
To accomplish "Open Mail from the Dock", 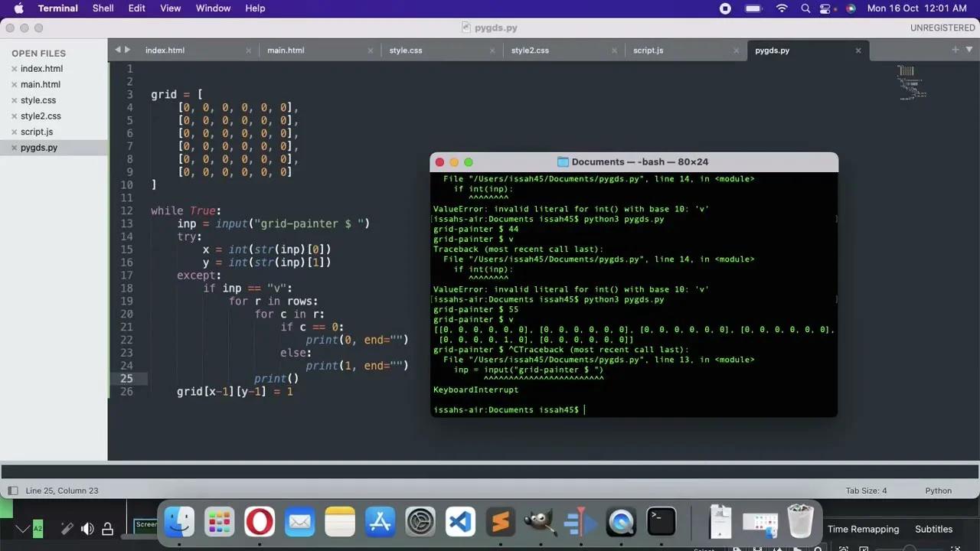I will (299, 522).
